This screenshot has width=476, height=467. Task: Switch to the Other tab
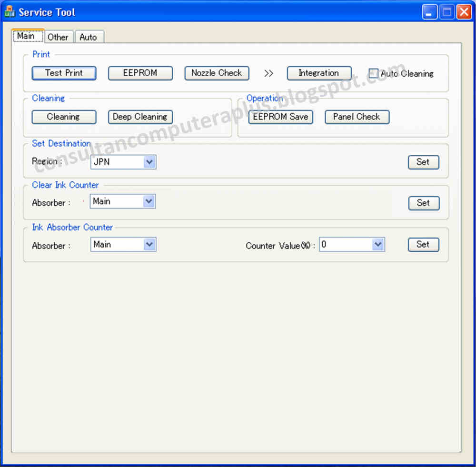point(59,37)
